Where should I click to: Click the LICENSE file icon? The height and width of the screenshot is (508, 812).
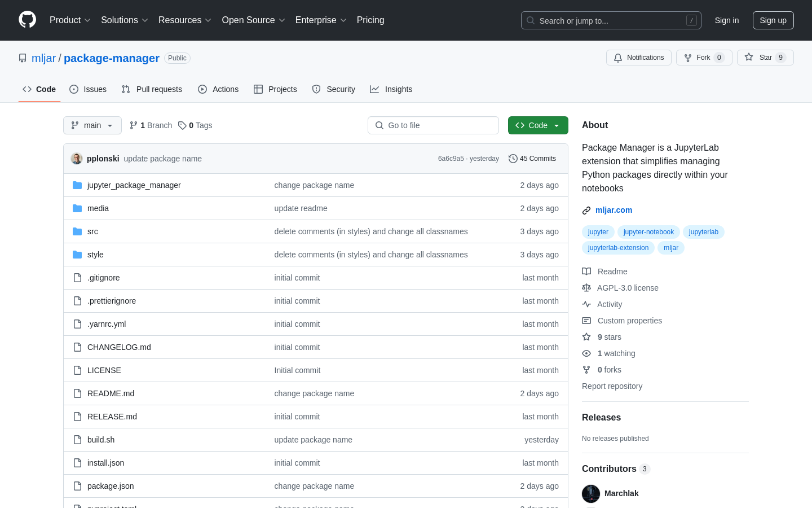pos(77,370)
